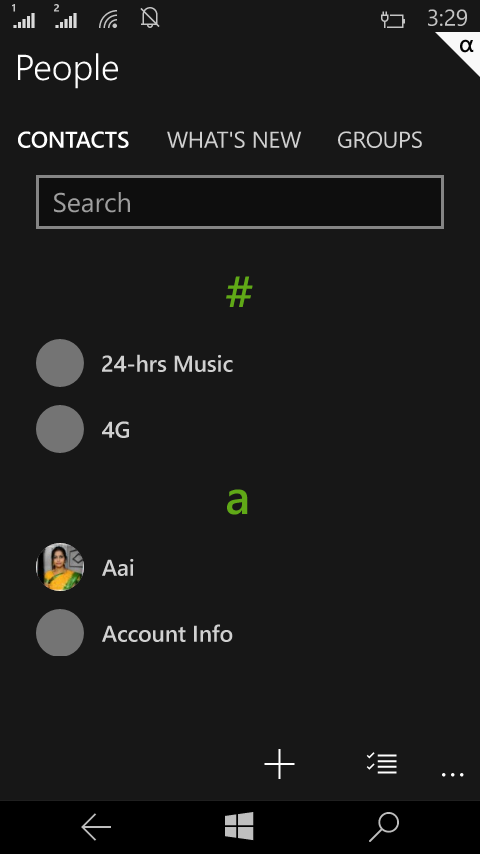Switch to the GROUPS tab

(380, 140)
